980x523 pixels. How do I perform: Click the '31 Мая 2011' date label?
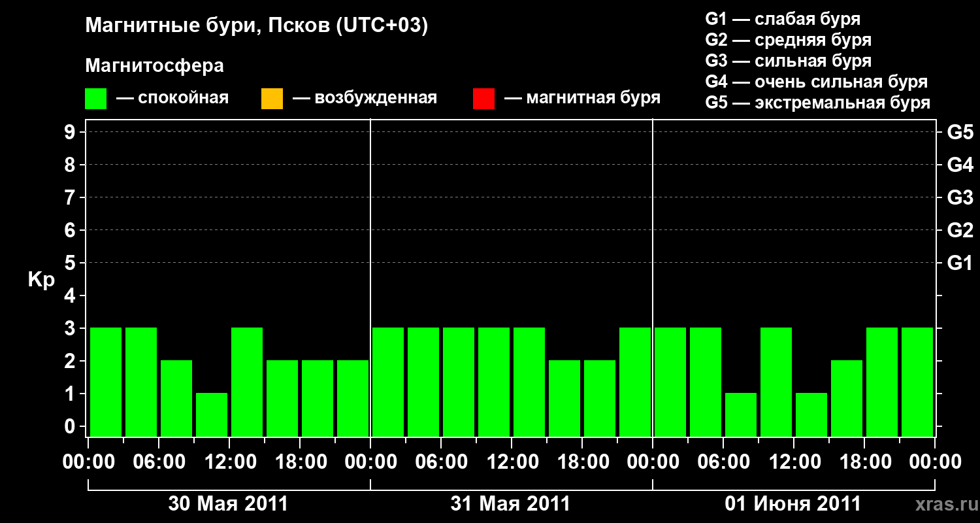coord(510,504)
